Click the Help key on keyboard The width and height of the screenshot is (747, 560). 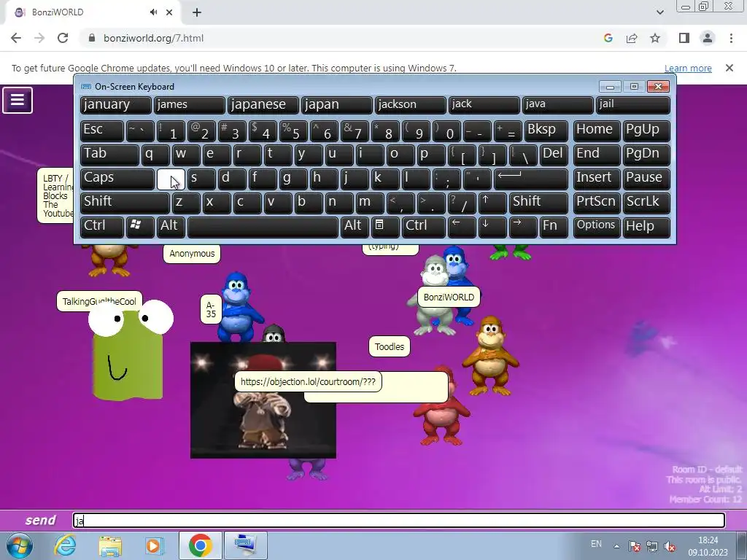coord(646,226)
